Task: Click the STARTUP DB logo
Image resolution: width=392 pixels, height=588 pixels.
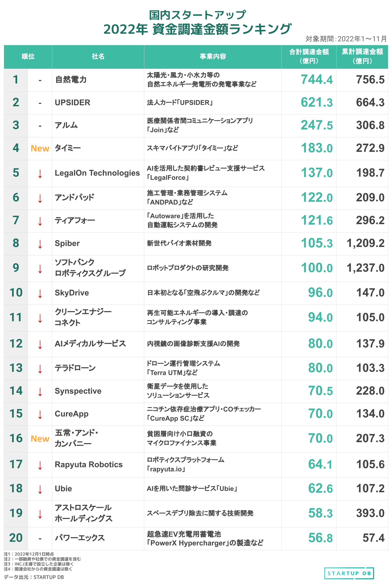Action: pyautogui.click(x=349, y=573)
